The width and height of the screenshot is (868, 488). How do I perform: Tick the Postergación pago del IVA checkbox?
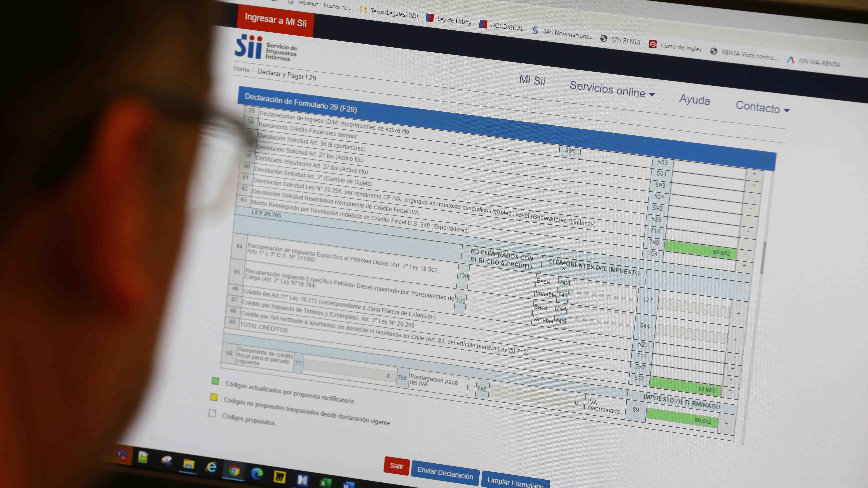pos(471,388)
